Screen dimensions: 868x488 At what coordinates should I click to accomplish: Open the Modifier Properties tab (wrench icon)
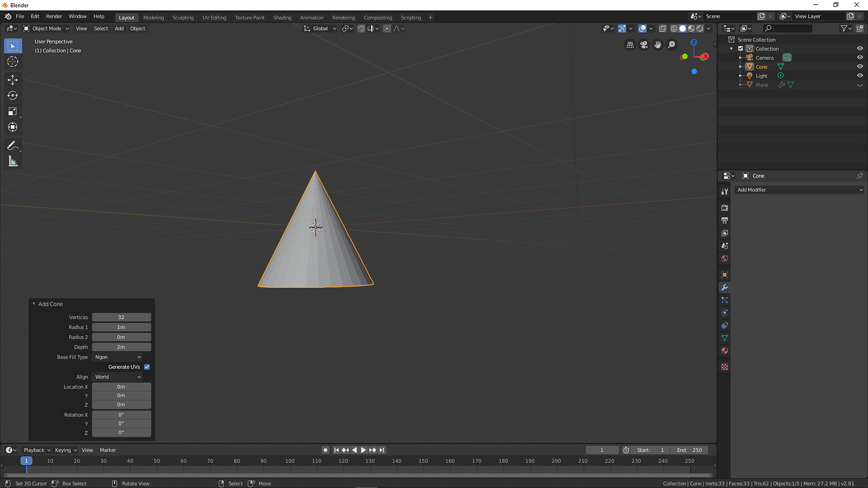click(x=724, y=287)
